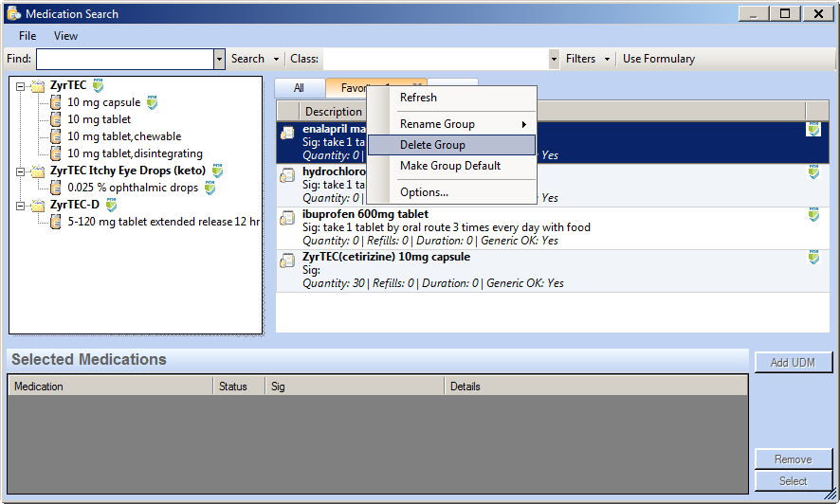Click the Filters button
This screenshot has height=504, width=840.
click(581, 59)
